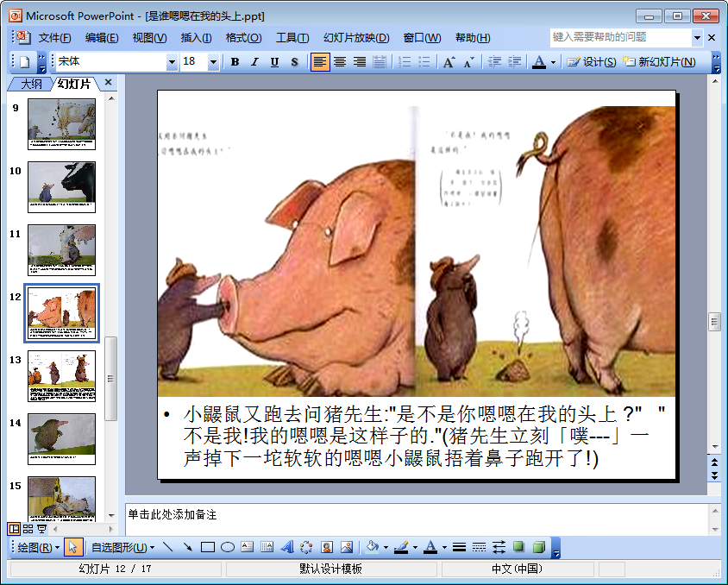This screenshot has width=728, height=585.
Task: Choose a line style
Action: tap(459, 547)
